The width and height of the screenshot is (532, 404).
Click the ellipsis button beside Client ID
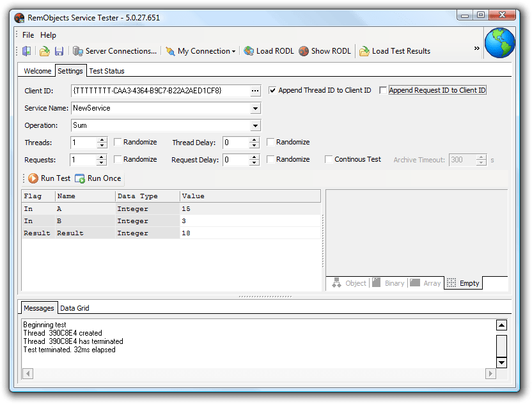point(255,91)
